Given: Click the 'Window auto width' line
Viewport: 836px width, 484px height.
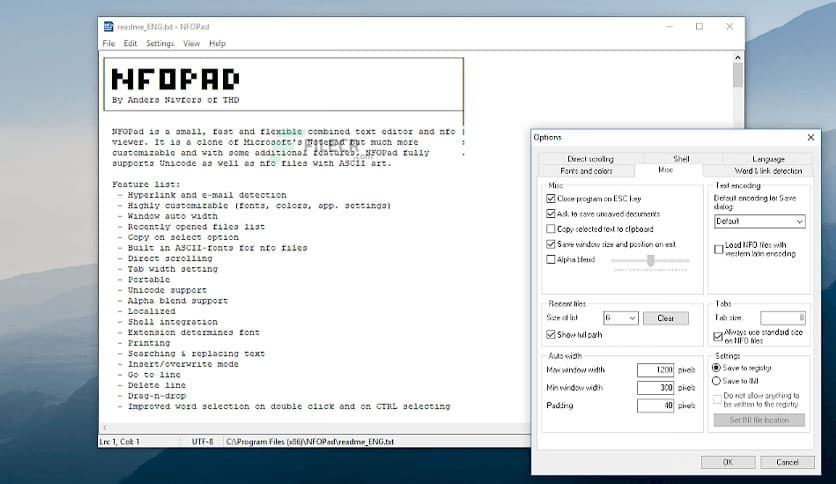Looking at the screenshot, I should pos(172,216).
